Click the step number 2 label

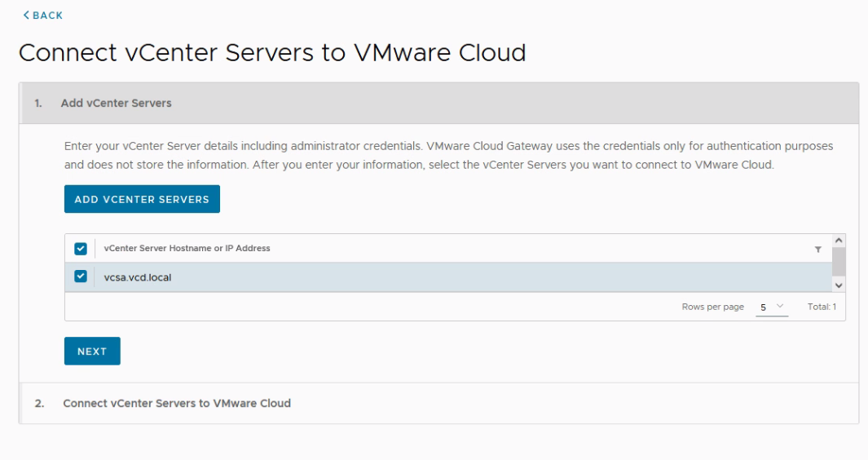39,403
